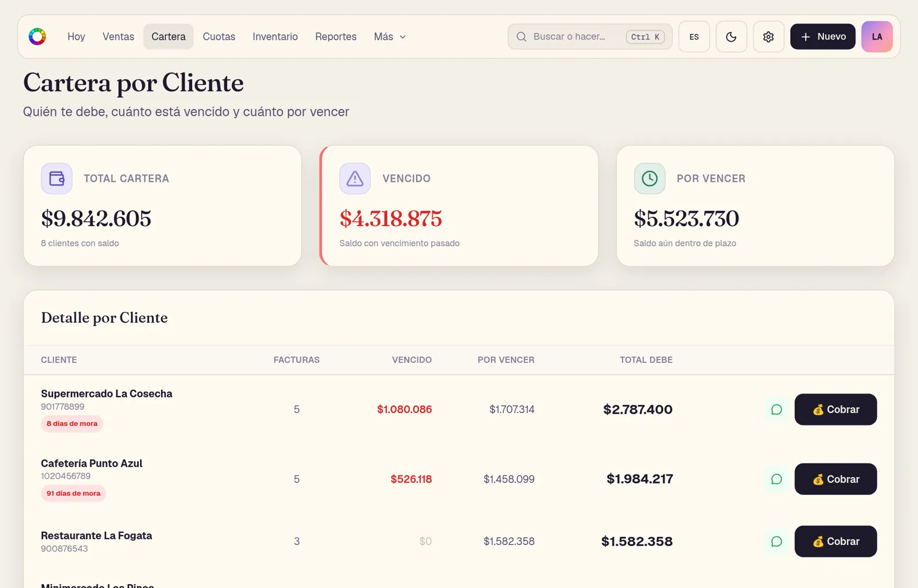This screenshot has width=918, height=588.
Task: Click the $2.787.400 total amount
Action: [x=638, y=410]
